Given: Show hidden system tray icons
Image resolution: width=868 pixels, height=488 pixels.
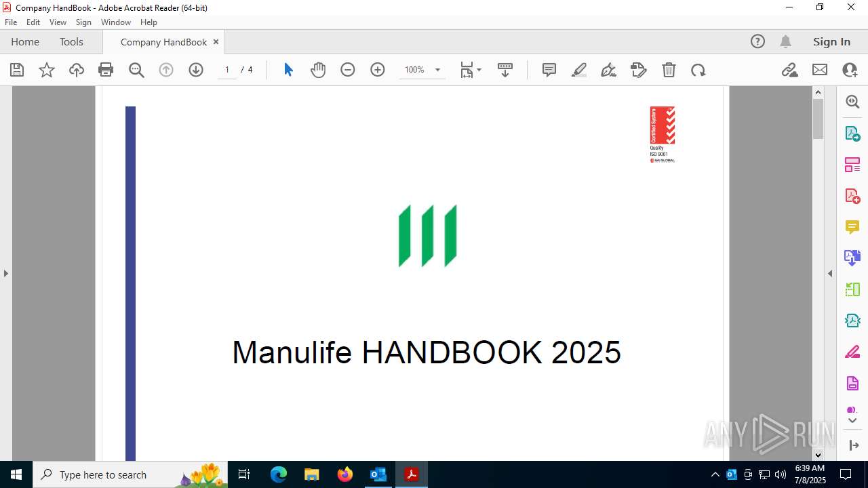Looking at the screenshot, I should [715, 474].
